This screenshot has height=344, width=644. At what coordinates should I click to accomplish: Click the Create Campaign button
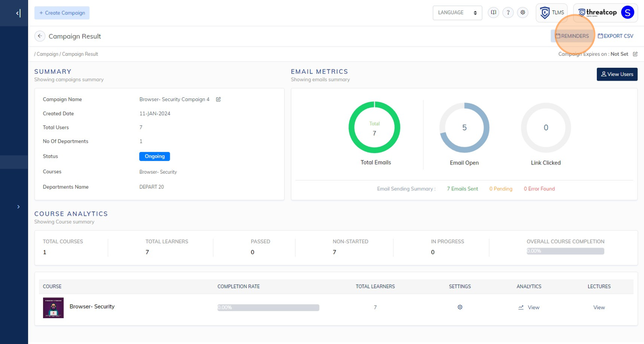point(62,13)
